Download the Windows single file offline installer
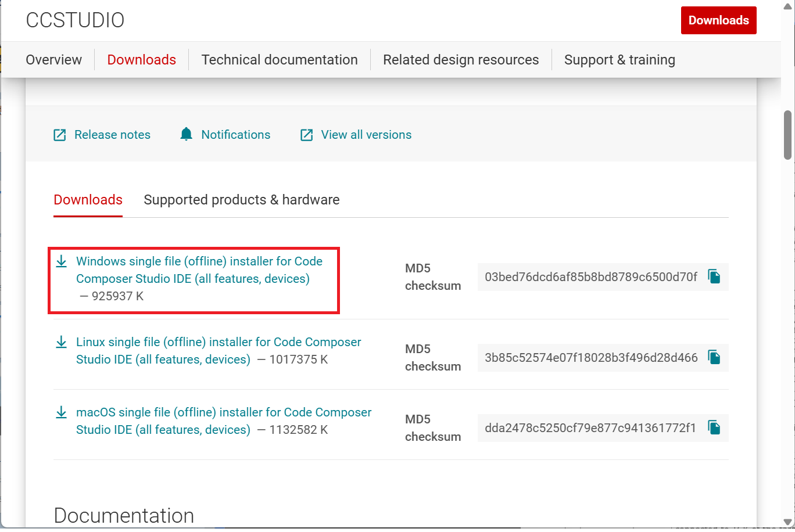 [199, 270]
